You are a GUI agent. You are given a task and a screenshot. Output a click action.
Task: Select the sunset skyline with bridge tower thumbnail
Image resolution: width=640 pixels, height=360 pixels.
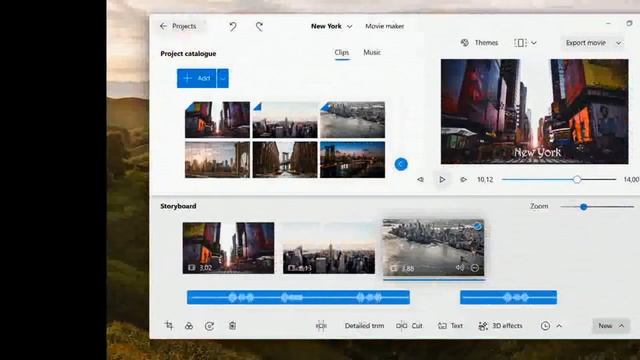tap(217, 160)
